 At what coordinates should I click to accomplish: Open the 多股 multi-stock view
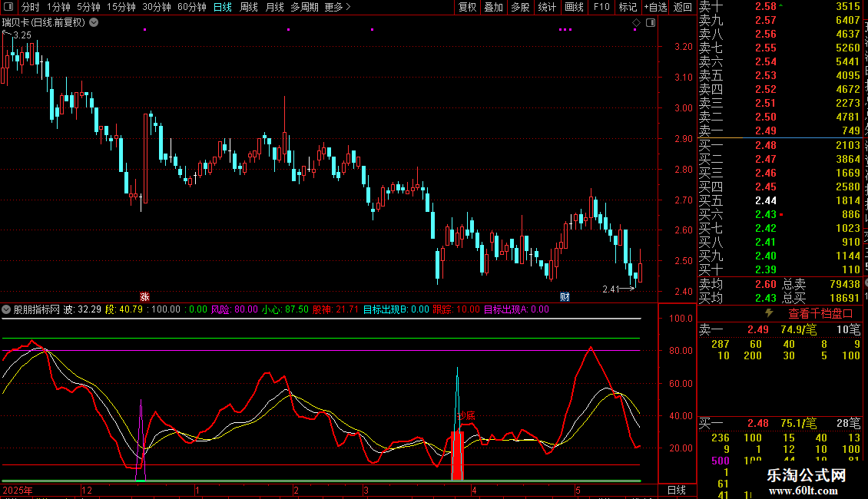(x=520, y=7)
